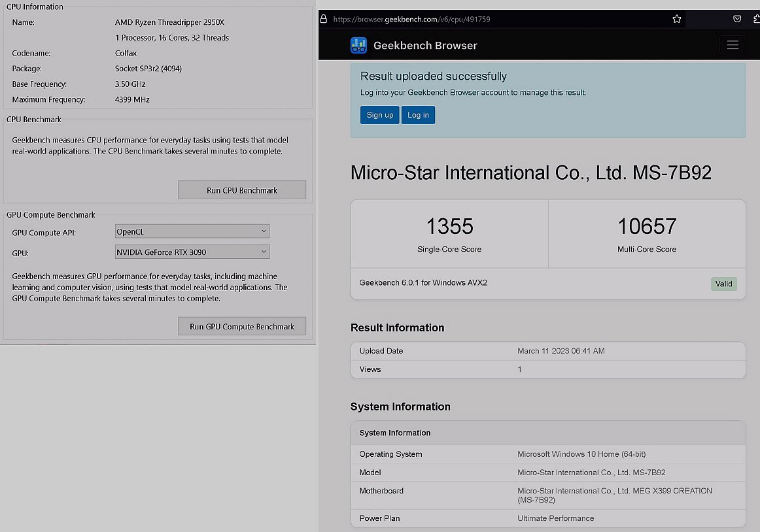The image size is (760, 532).
Task: Click the CPU Name label
Action: [24, 22]
